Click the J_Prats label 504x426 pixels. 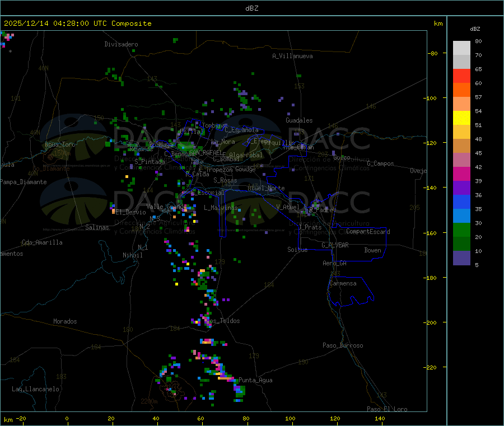310,227
